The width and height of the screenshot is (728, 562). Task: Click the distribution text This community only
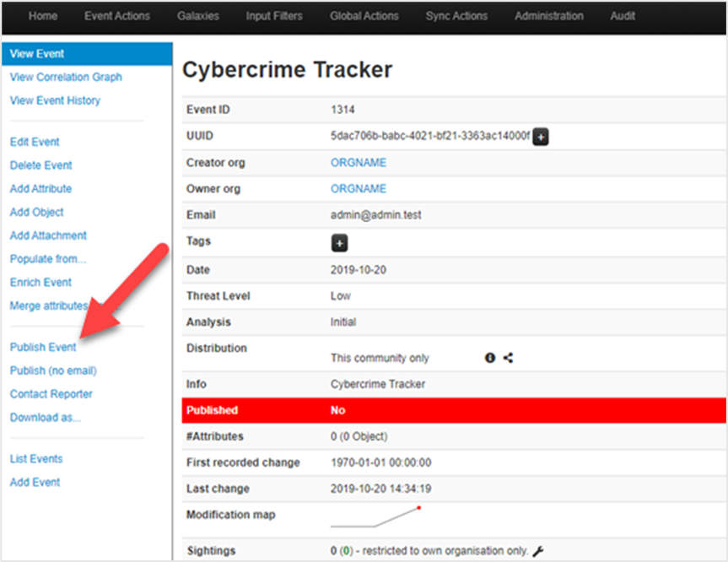[380, 358]
